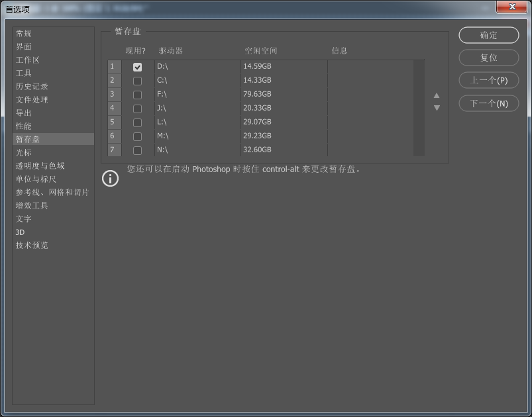
Task: Enable the J:\ drive checkbox
Action: point(137,109)
